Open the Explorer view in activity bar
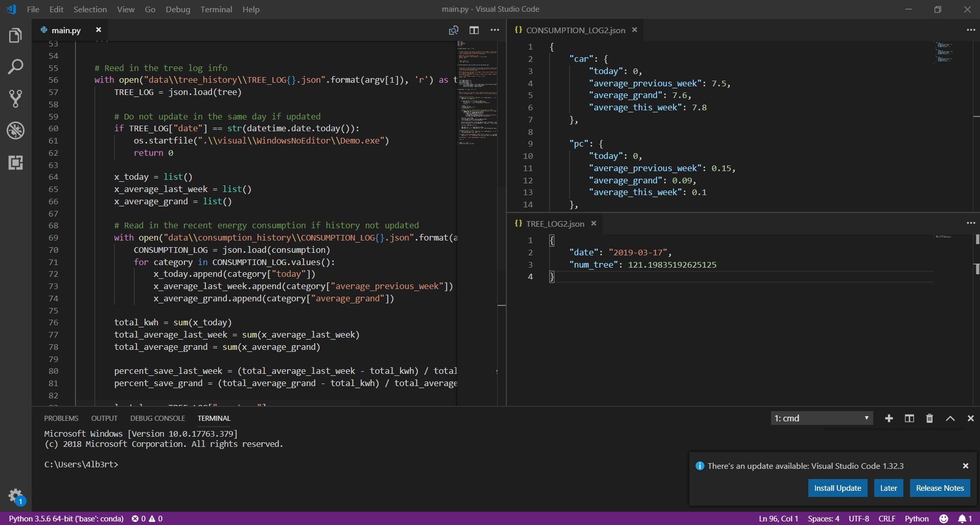 coord(15,36)
